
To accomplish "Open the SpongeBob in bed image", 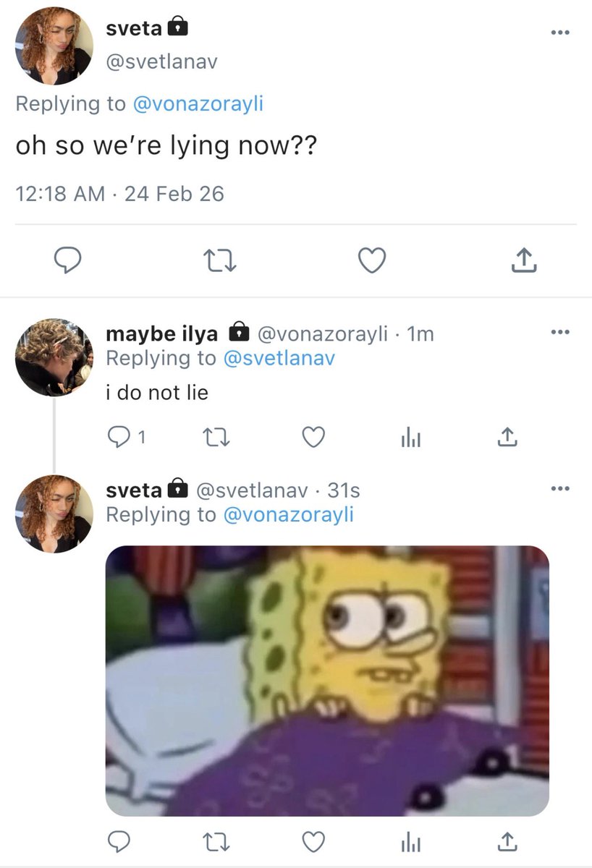I will pyautogui.click(x=328, y=681).
